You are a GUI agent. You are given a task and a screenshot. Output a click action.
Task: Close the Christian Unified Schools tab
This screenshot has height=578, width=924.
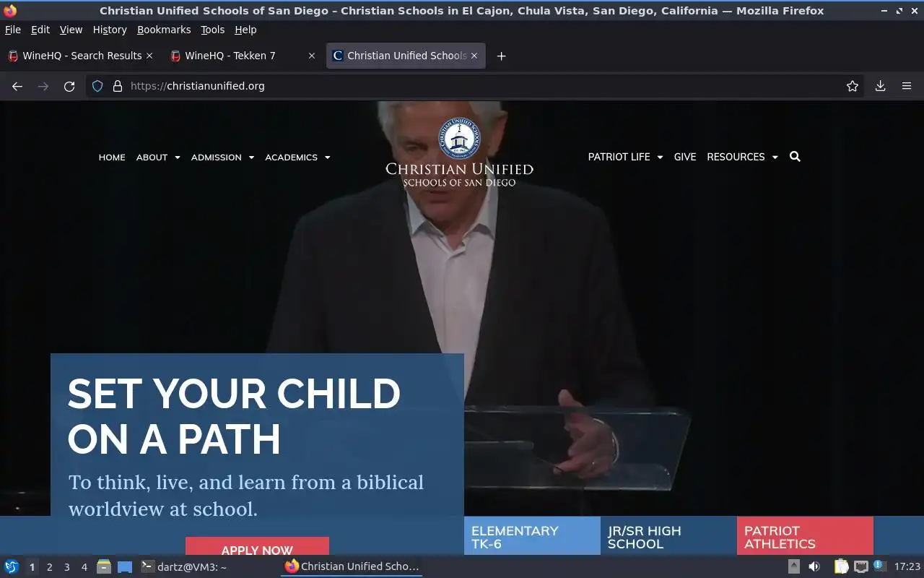(474, 56)
